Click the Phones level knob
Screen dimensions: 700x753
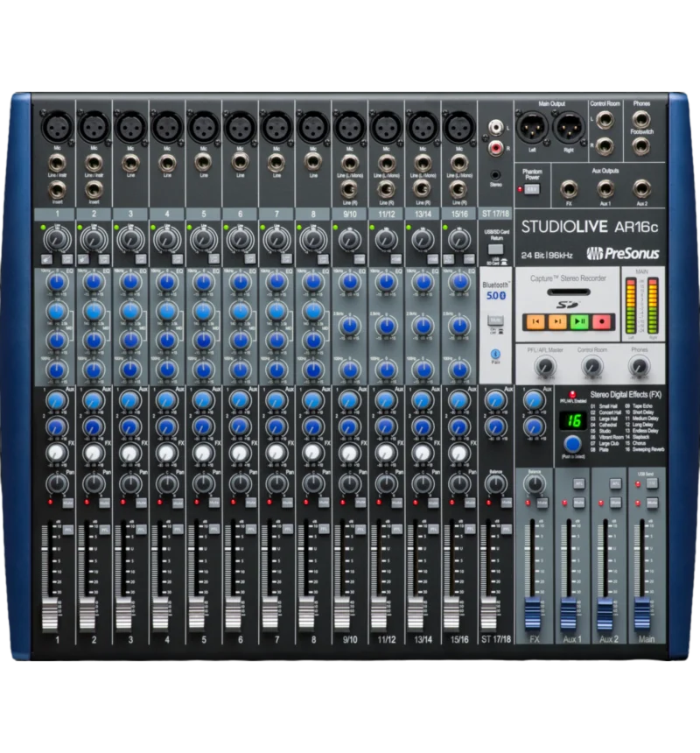pos(639,367)
